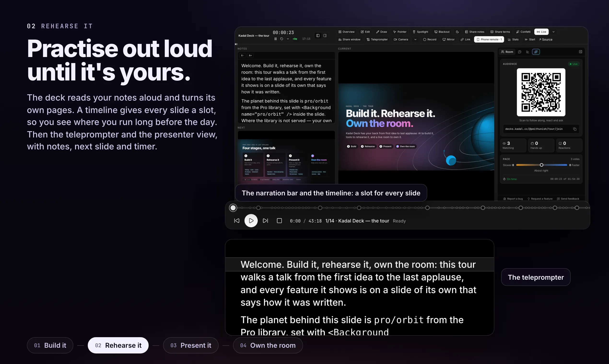Click Share terms in toolbar
Screen dimensions: 609x364
click(x=500, y=32)
